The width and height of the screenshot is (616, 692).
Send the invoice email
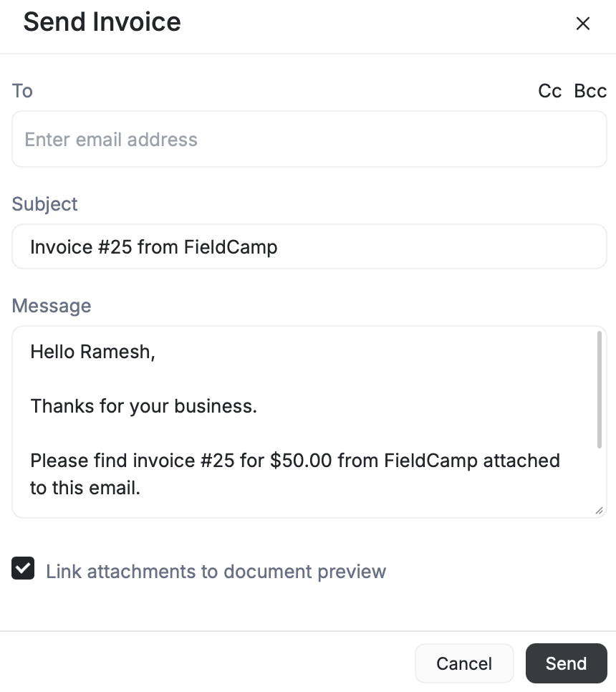[x=566, y=663]
